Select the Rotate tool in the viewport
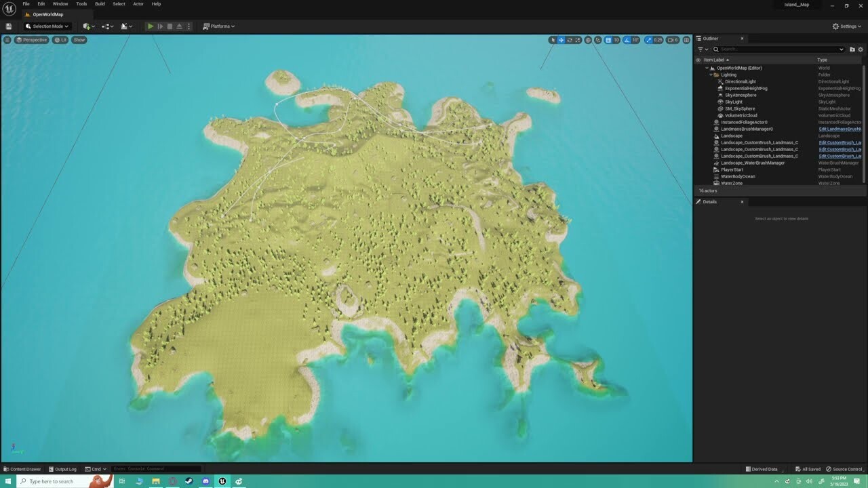868x488 pixels. (570, 40)
